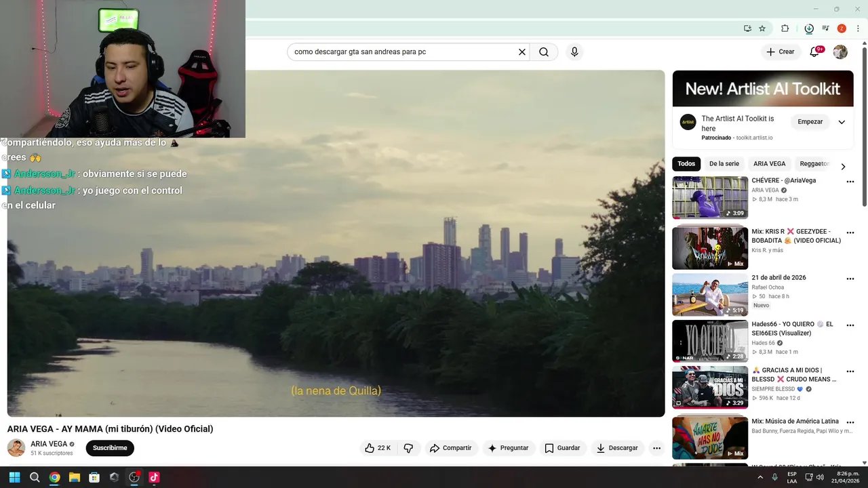Click the Chrome profile Z icon

[842, 28]
